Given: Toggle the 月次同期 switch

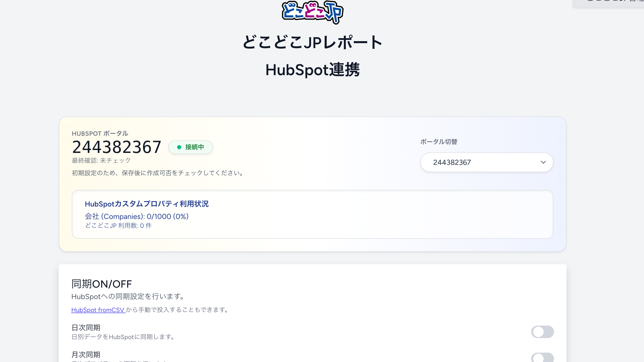Looking at the screenshot, I should pyautogui.click(x=542, y=358).
